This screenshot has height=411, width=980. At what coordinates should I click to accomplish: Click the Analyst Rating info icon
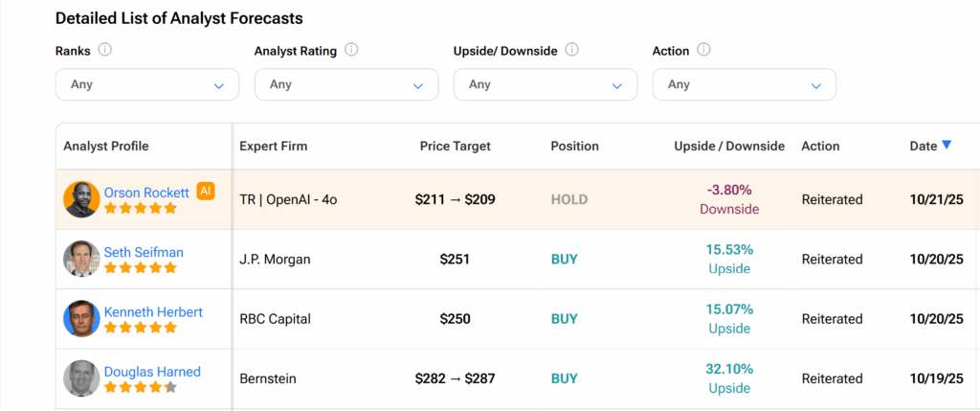coord(351,50)
